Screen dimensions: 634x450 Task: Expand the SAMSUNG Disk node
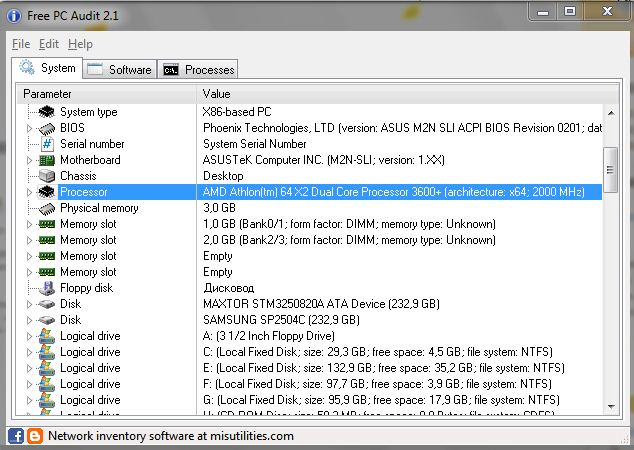click(x=29, y=320)
